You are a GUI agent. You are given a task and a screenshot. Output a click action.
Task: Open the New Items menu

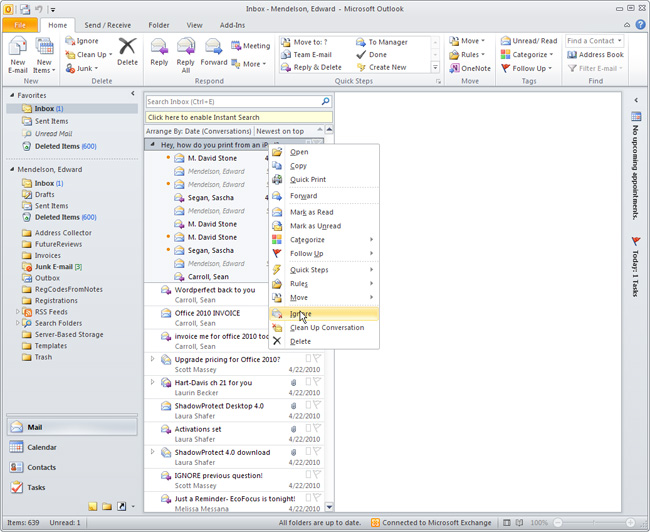(44, 55)
